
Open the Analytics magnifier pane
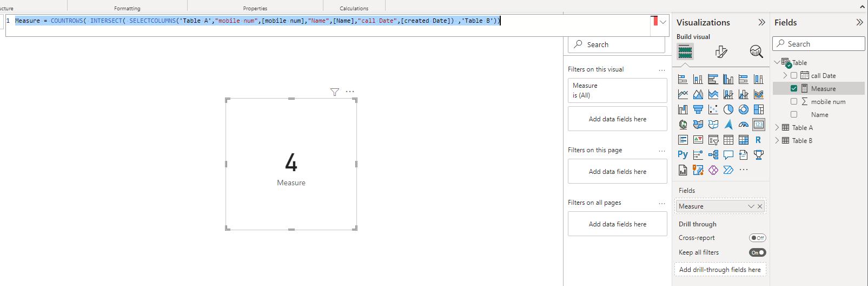[756, 51]
